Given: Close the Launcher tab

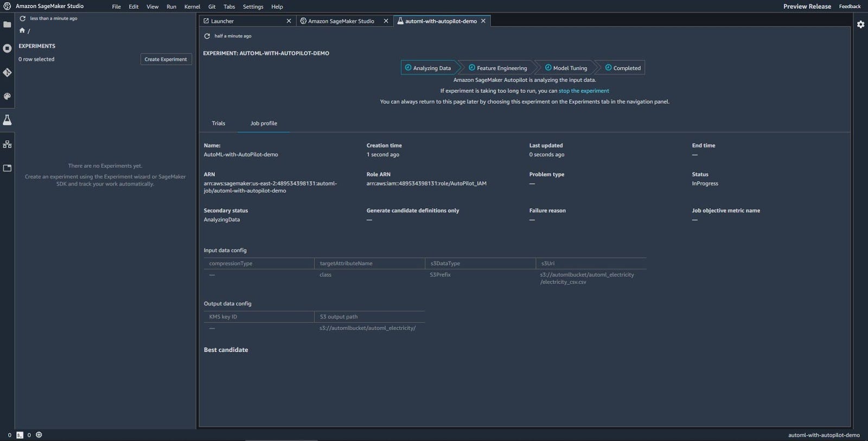Looking at the screenshot, I should (289, 21).
